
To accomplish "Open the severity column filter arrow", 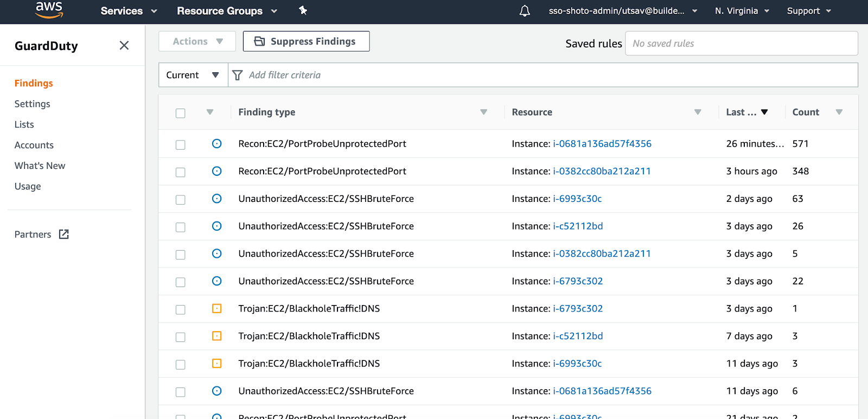I will tap(210, 112).
